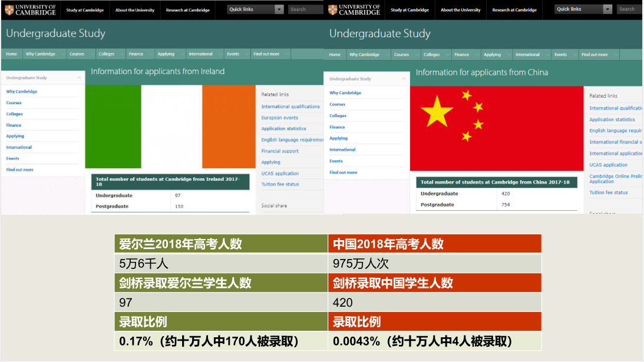Image resolution: width=644 pixels, height=362 pixels.
Task: Open Courses in the China page sidebar
Action: point(337,104)
